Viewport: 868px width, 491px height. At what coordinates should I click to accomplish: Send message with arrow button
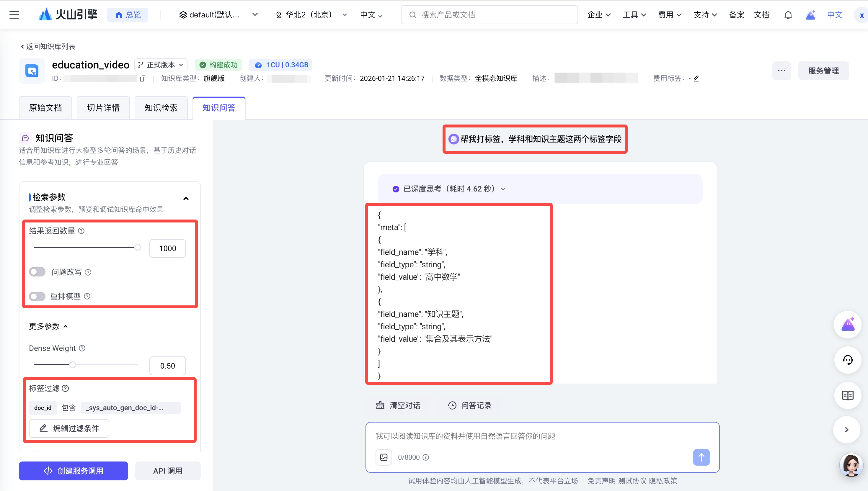pyautogui.click(x=701, y=457)
